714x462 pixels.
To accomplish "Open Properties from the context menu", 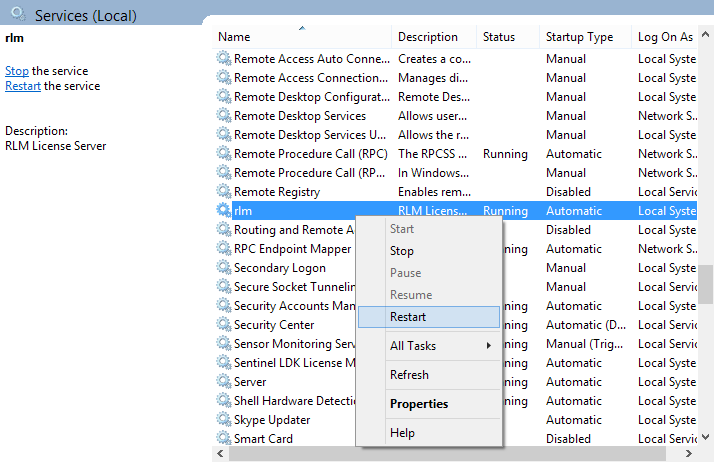I will tap(419, 404).
